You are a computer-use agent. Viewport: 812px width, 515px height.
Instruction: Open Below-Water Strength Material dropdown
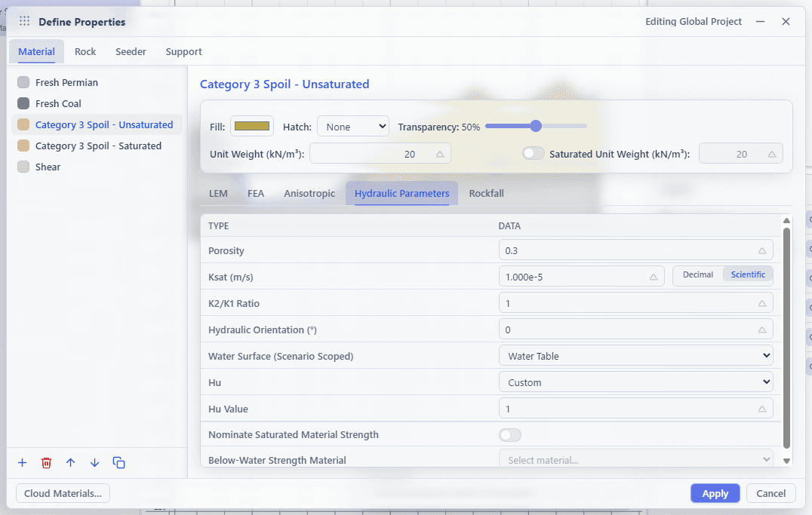click(636, 458)
